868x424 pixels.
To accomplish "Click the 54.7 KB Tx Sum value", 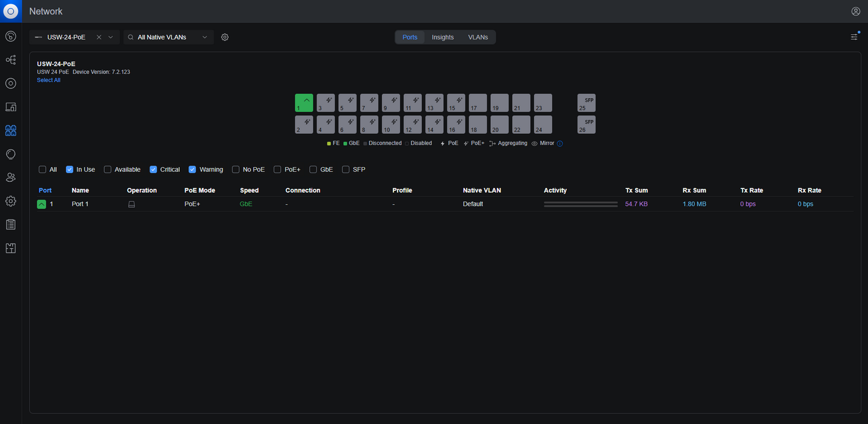I will [636, 204].
